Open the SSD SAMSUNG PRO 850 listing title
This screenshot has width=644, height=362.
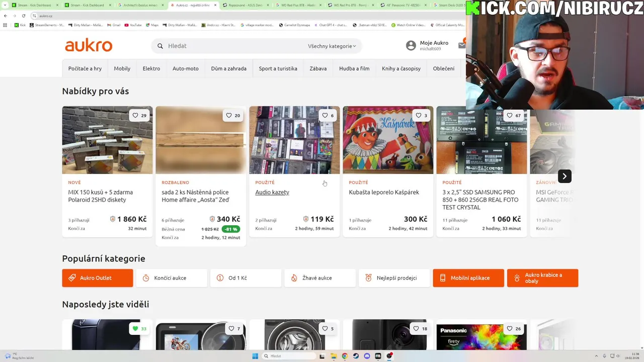click(x=480, y=200)
